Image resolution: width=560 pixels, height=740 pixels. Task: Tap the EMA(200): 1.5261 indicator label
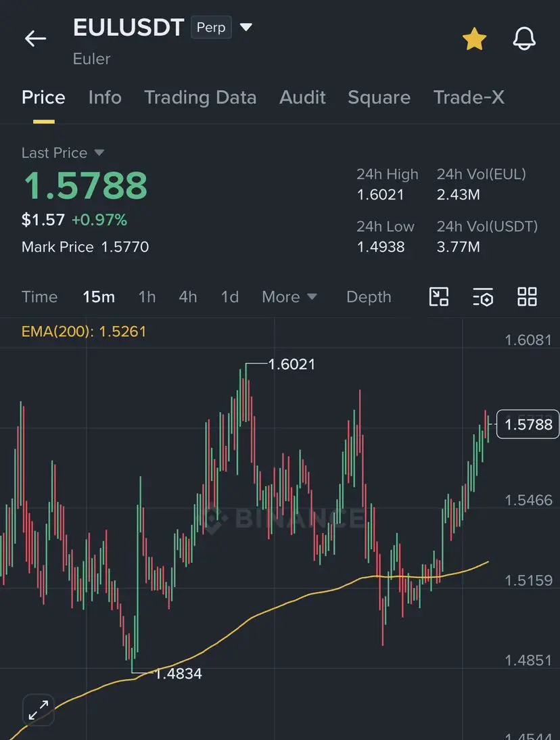tap(83, 331)
